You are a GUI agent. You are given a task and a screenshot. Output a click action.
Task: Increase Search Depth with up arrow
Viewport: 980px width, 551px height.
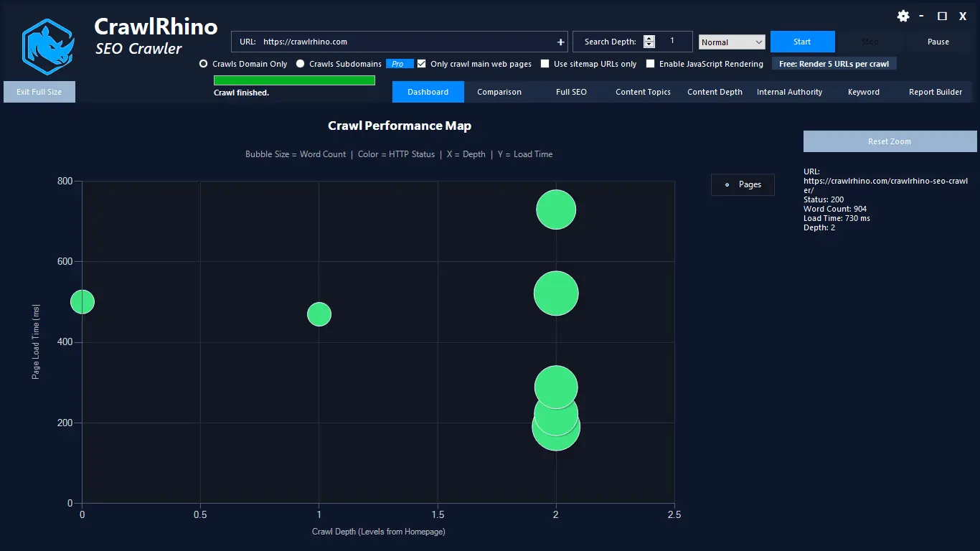pos(649,38)
